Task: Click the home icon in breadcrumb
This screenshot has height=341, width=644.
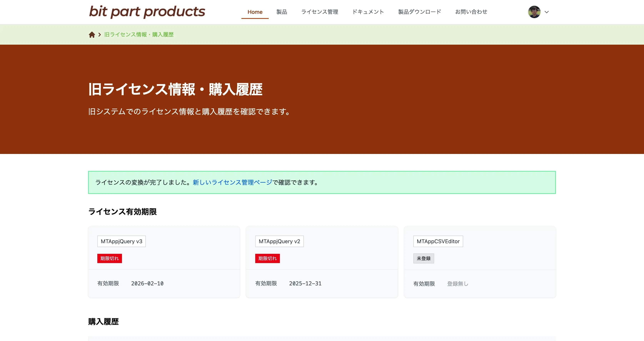Action: point(92,34)
